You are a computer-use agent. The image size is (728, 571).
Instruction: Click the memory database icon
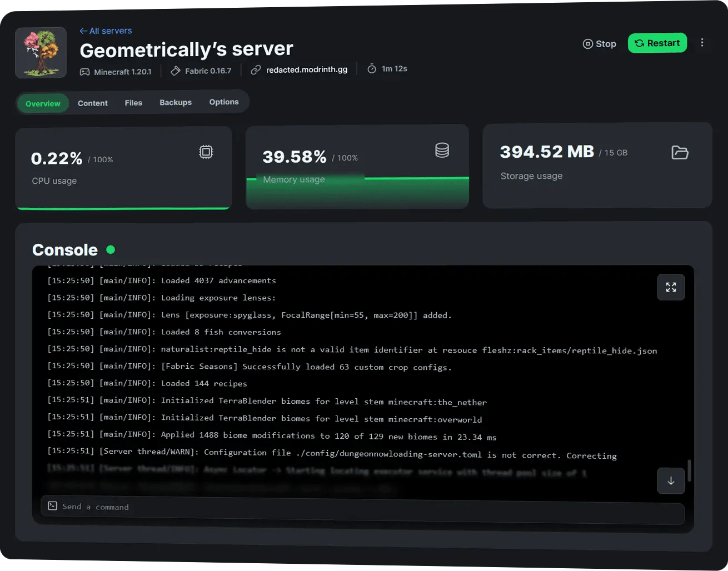[x=442, y=150]
